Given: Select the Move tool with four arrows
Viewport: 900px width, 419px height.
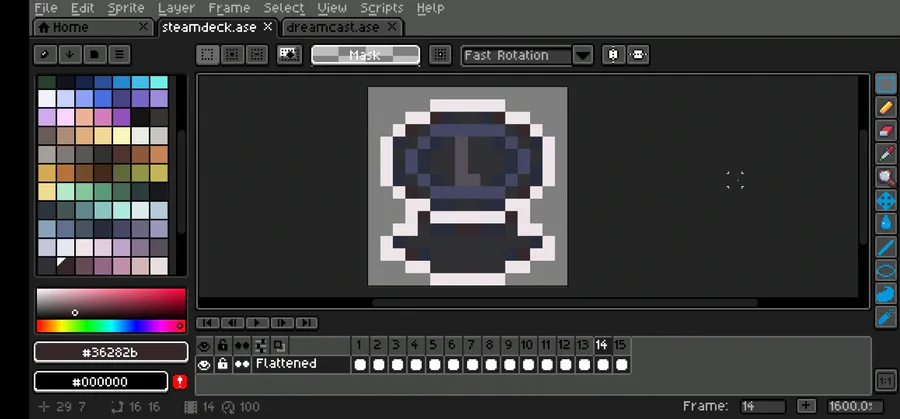Looking at the screenshot, I should tap(886, 201).
